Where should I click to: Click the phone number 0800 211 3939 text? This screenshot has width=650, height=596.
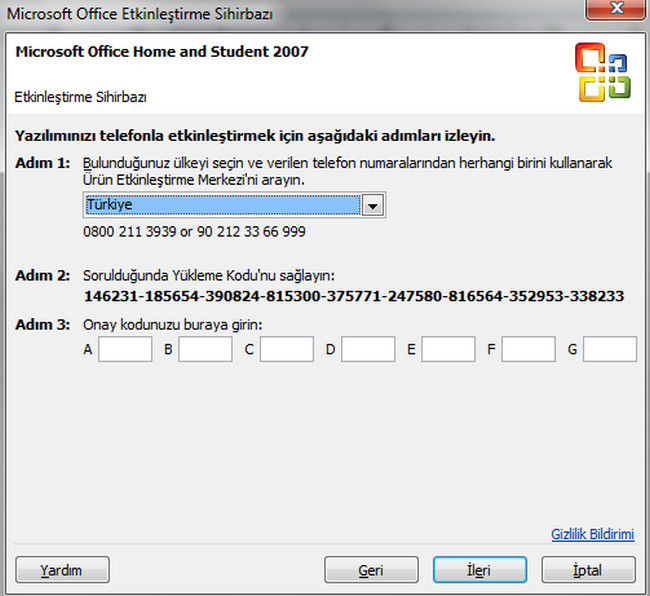coord(130,231)
